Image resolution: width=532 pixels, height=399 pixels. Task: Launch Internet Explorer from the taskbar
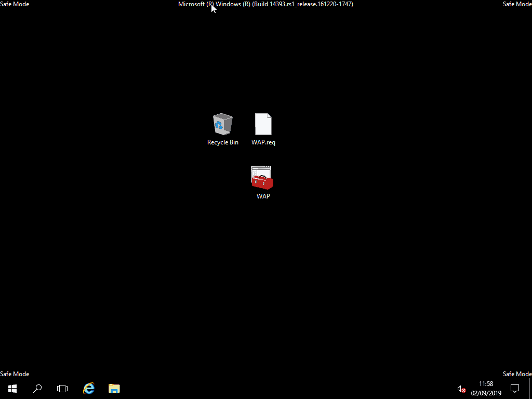(88, 388)
